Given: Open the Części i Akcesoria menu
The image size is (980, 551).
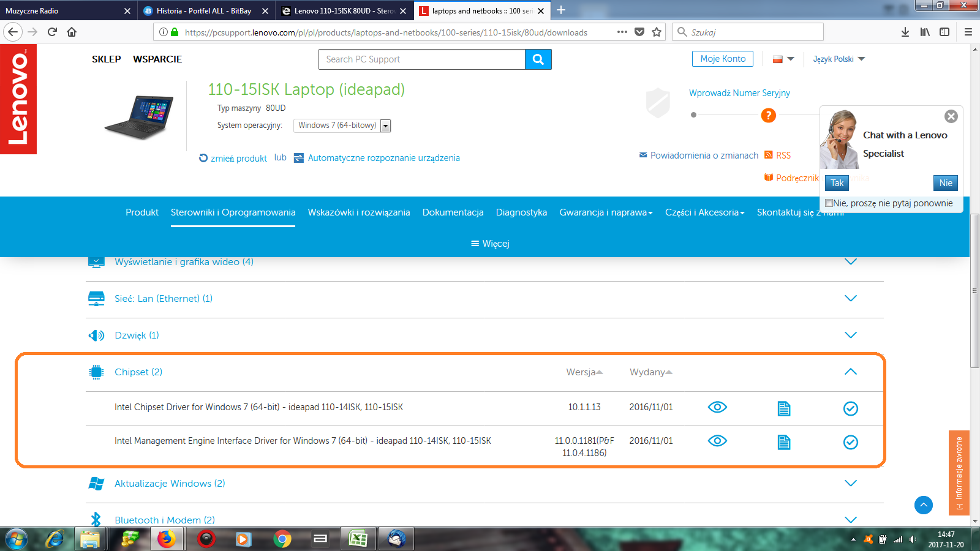Looking at the screenshot, I should click(x=705, y=212).
